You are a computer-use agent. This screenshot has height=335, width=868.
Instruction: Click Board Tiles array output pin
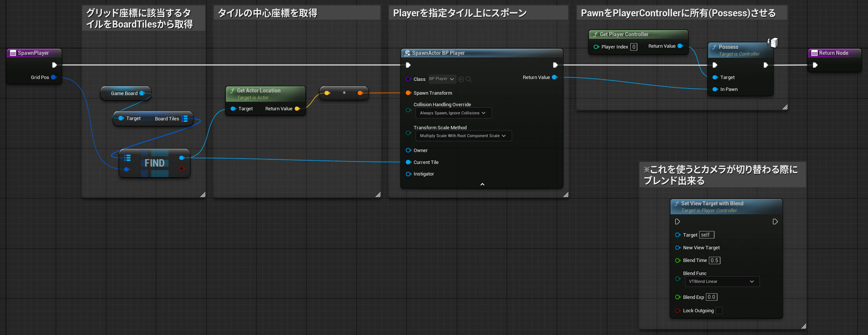click(x=184, y=119)
